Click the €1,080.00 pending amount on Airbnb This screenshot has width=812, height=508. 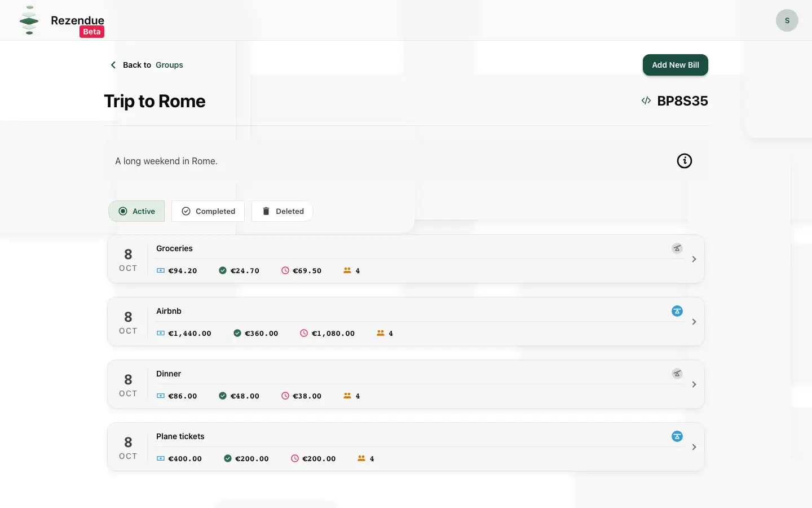click(x=333, y=334)
